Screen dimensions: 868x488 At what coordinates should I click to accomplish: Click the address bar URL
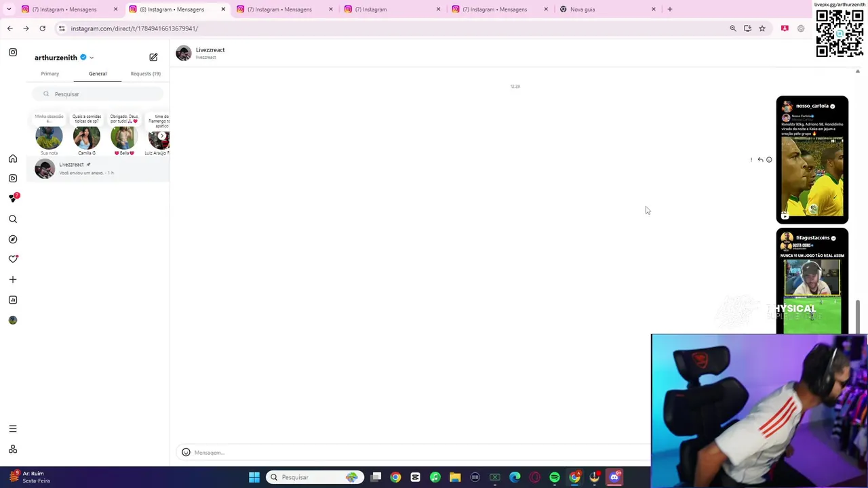tap(134, 28)
